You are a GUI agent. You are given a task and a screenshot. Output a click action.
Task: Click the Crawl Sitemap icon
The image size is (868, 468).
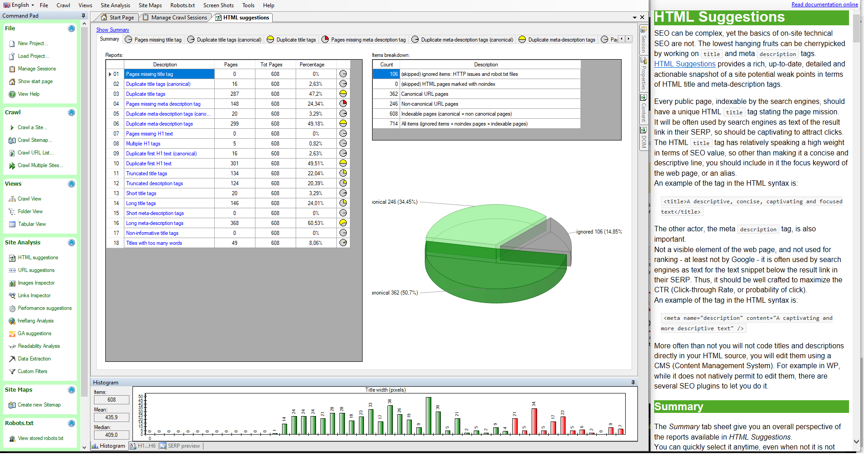(x=12, y=140)
